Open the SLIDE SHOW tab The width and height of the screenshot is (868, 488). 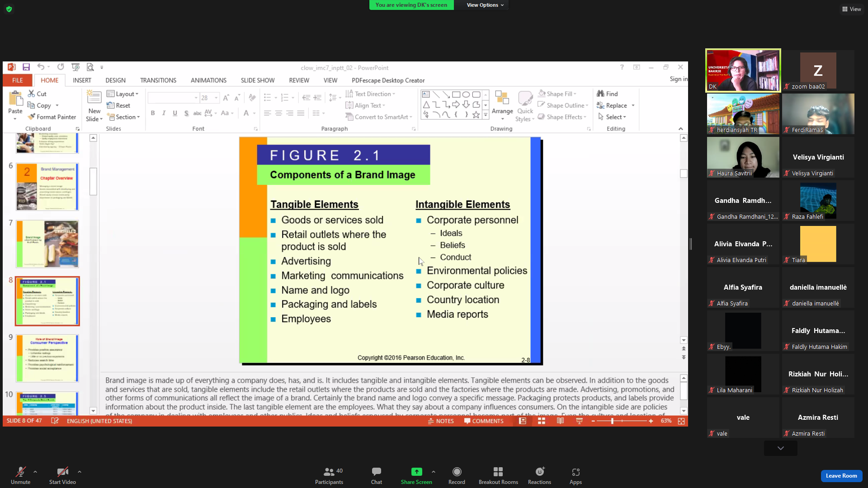[x=258, y=80]
